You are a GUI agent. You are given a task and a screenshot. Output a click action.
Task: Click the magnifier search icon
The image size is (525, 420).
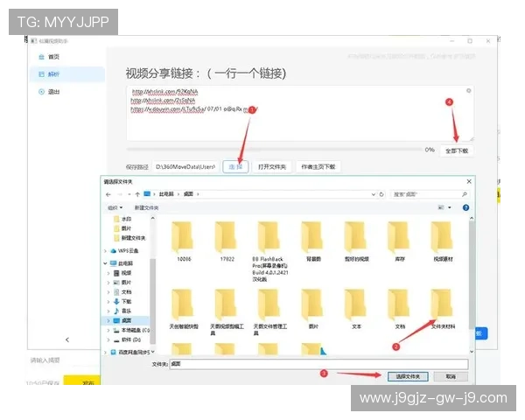click(465, 194)
